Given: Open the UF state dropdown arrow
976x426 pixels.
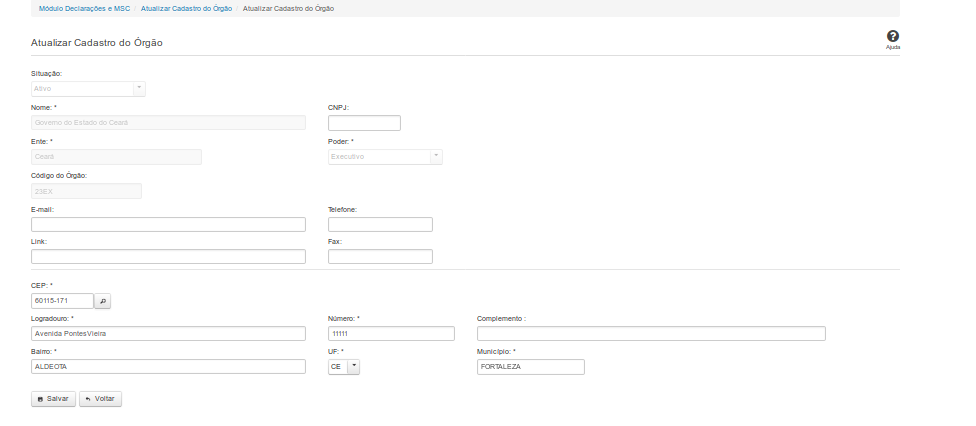Looking at the screenshot, I should pyautogui.click(x=354, y=367).
